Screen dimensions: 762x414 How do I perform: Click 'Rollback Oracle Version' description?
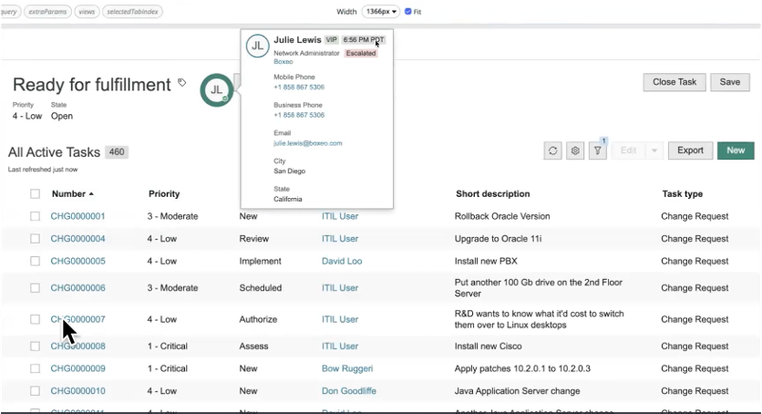[x=502, y=216]
